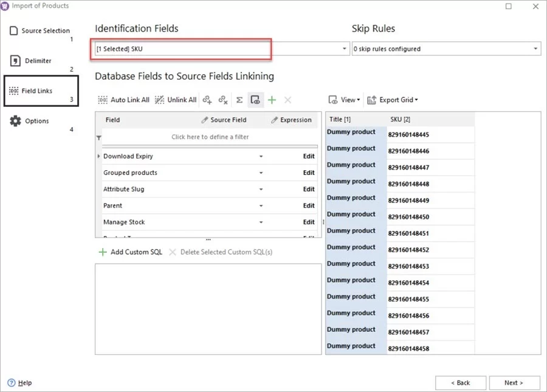
Task: Edit the Attribute Slug expression
Action: (x=309, y=189)
